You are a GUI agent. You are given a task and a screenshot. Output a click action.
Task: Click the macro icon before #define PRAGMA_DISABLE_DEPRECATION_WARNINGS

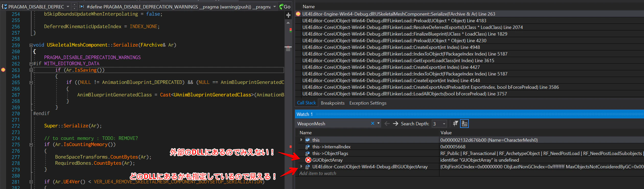(82, 7)
